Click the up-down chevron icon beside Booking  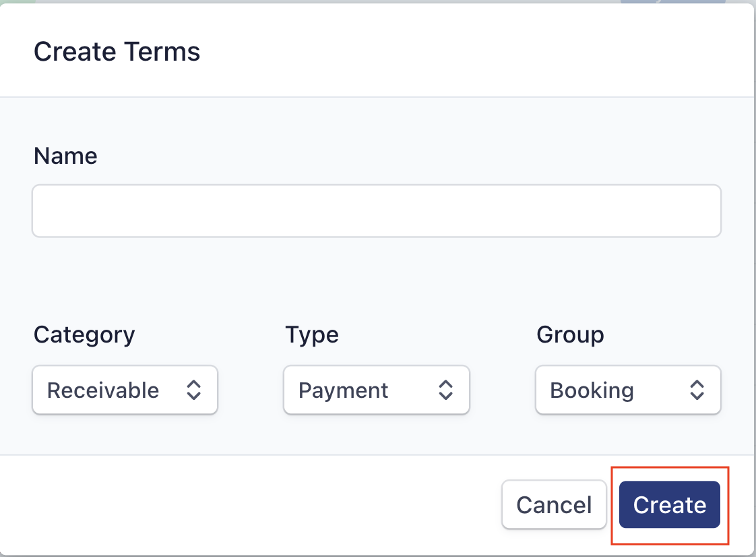pos(697,390)
